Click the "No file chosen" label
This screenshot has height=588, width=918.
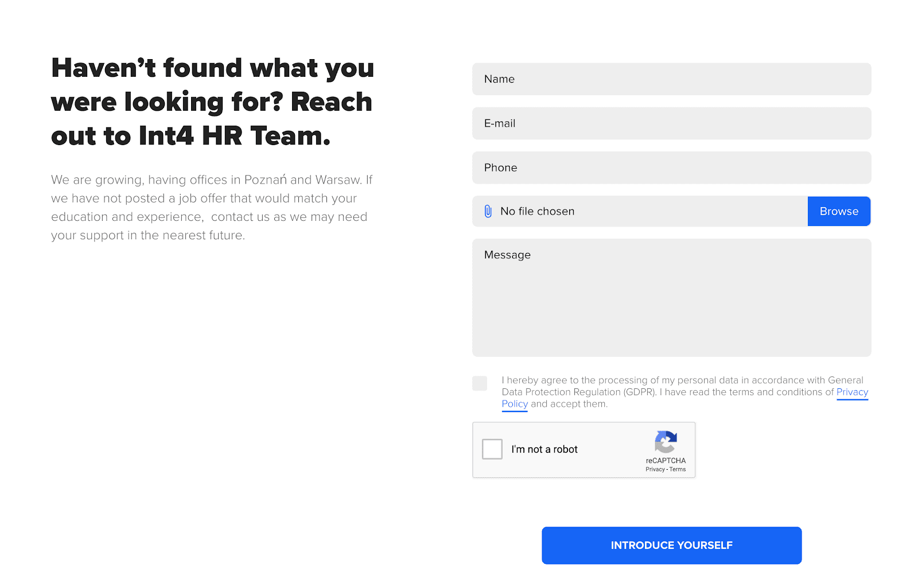(537, 212)
